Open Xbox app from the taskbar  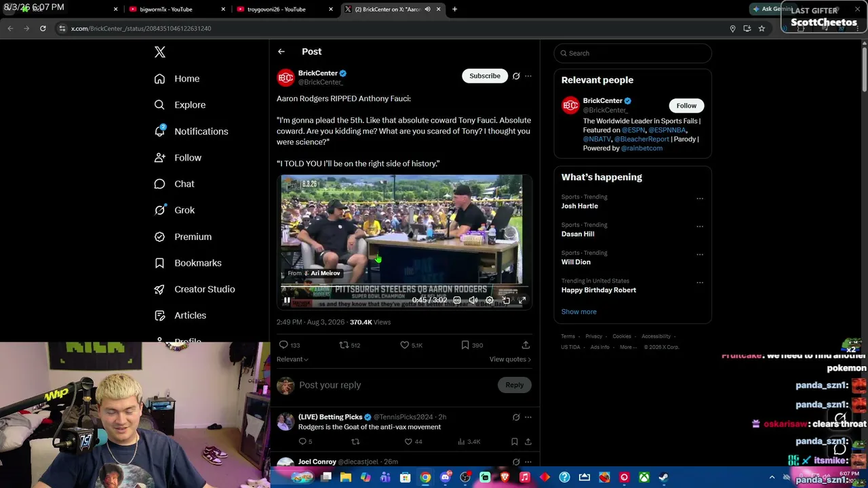(644, 477)
